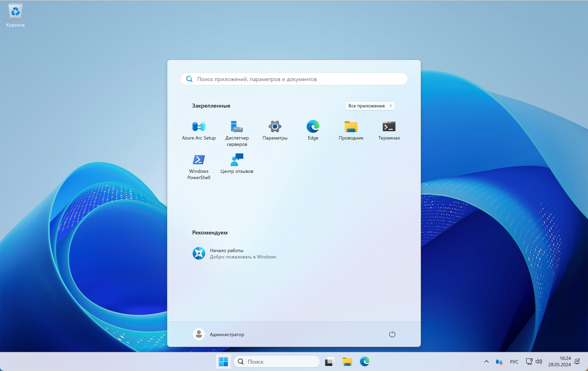Click the security status tray icon
Screen dimensions: 588x371
point(499,362)
